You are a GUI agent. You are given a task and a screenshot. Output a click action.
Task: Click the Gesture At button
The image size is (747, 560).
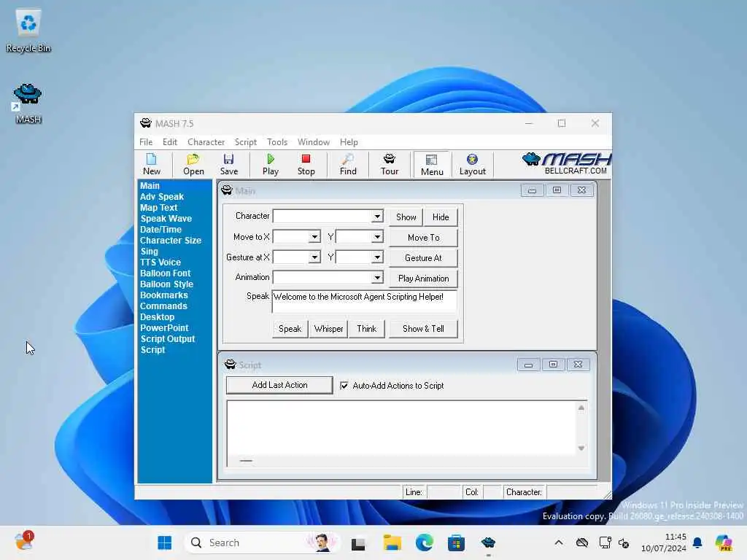(x=423, y=258)
